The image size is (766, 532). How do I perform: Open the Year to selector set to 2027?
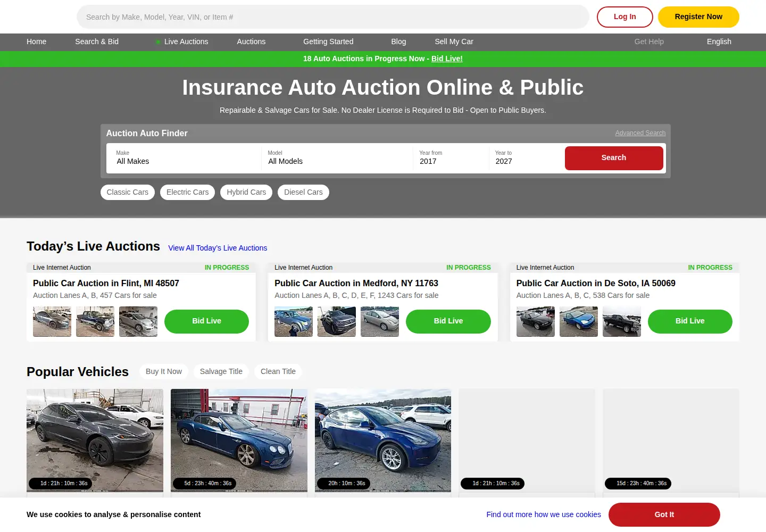(526, 157)
